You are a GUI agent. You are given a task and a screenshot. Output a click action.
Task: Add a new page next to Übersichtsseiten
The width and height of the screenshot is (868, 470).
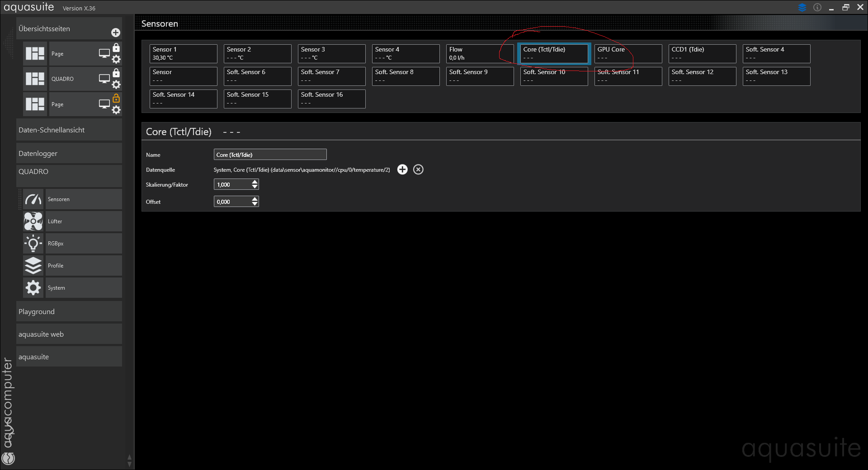(116, 33)
